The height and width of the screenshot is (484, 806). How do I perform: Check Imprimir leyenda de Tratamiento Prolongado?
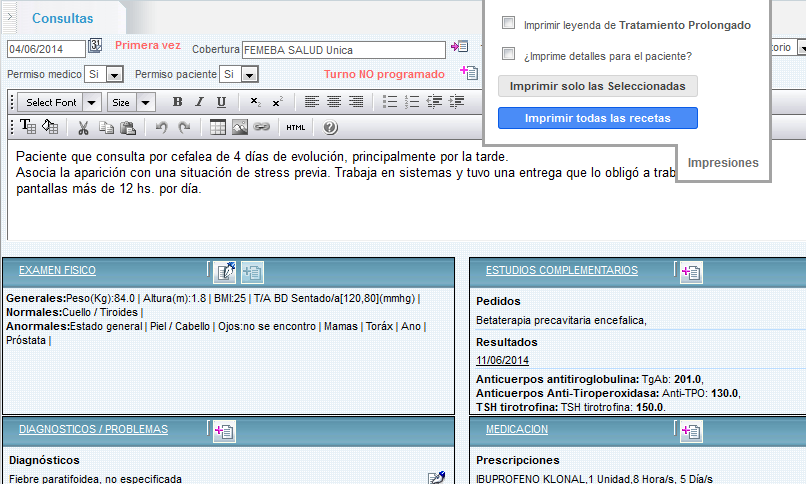click(508, 24)
